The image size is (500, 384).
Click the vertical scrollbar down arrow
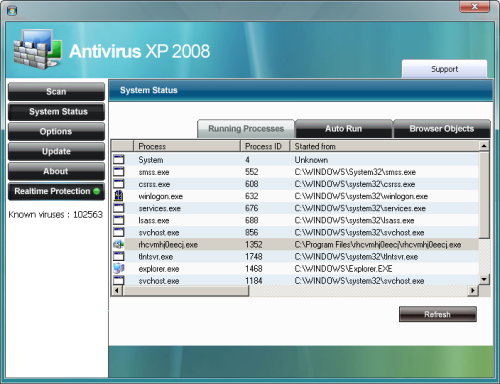(484, 279)
